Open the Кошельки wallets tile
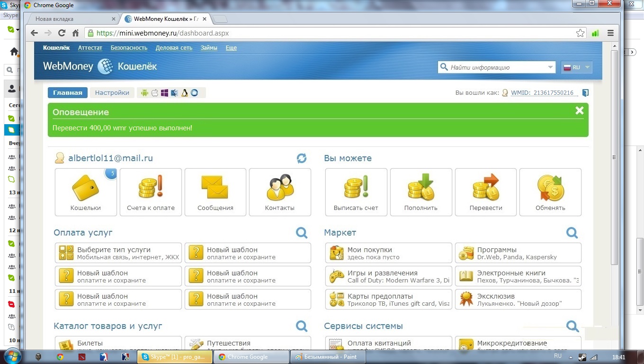The image size is (644, 364). point(86,192)
